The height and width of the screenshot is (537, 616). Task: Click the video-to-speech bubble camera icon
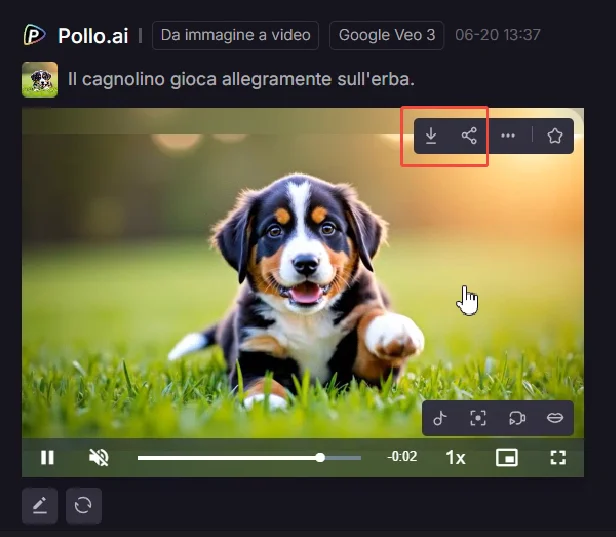(517, 418)
